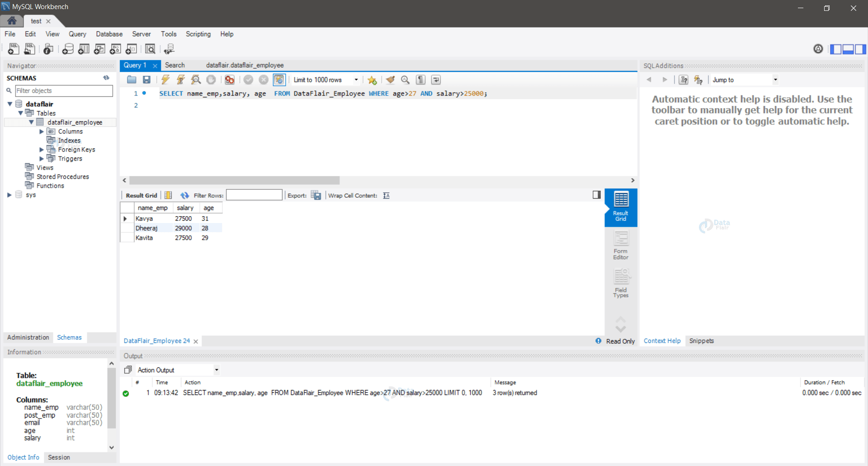Commit the current transaction
The image size is (868, 466).
[248, 80]
